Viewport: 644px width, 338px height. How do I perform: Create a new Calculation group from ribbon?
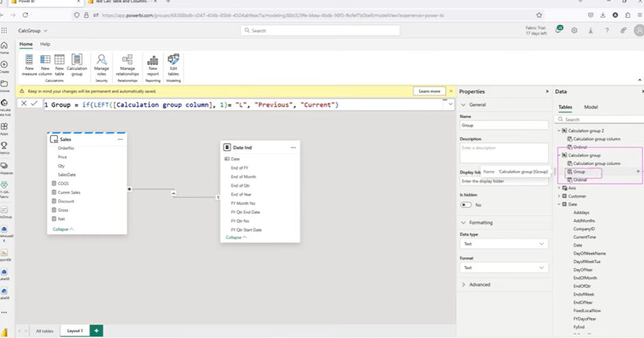tap(77, 65)
